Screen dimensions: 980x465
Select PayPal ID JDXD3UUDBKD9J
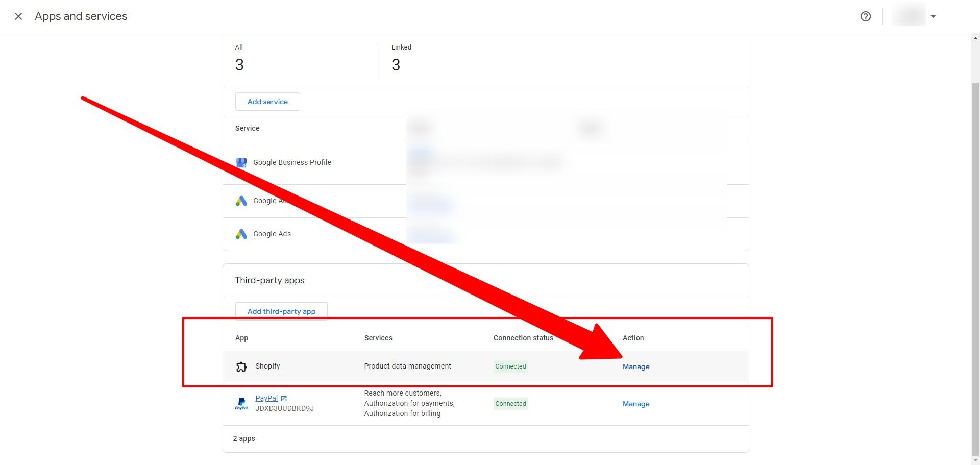284,408
